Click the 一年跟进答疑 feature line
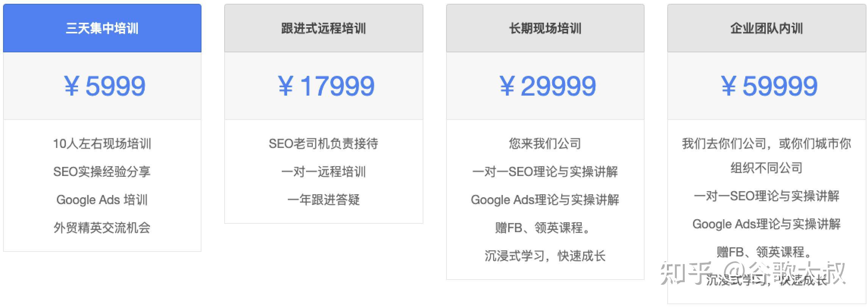 click(x=323, y=200)
